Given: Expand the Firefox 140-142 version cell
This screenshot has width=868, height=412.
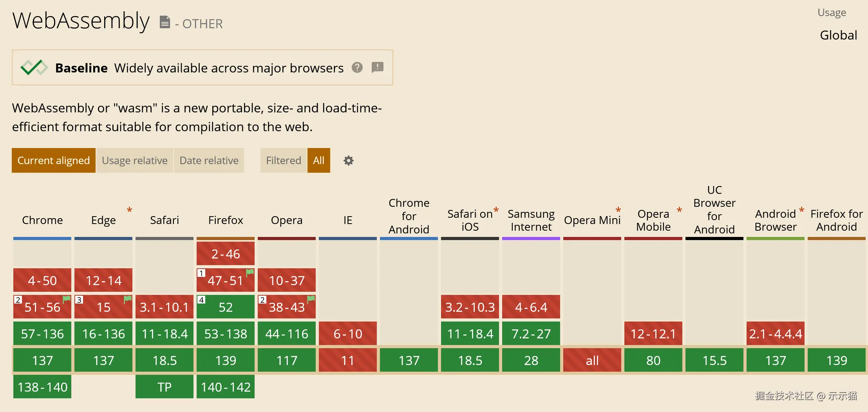Looking at the screenshot, I should 226,387.
